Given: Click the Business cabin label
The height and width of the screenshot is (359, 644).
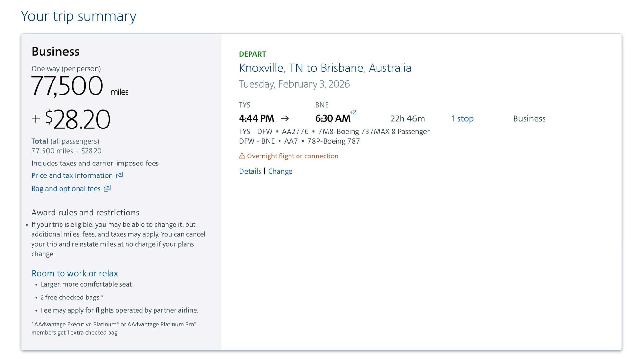Looking at the screenshot, I should (529, 118).
